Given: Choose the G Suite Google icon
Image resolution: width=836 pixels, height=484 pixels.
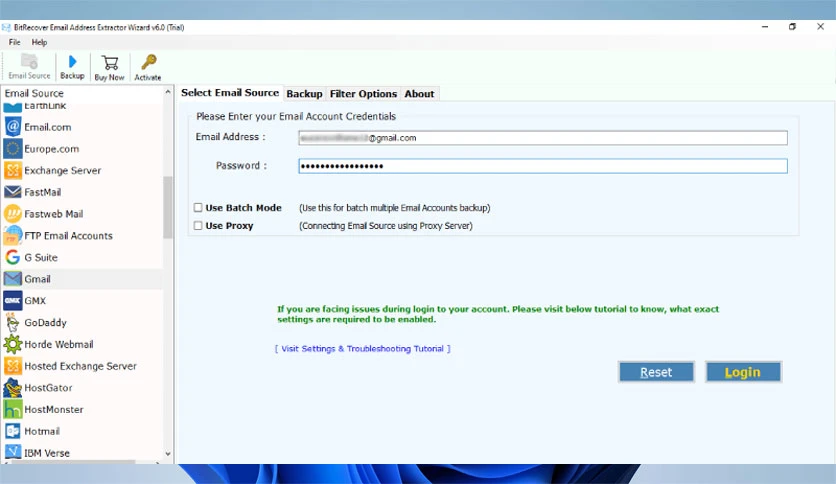Looking at the screenshot, I should click(13, 257).
